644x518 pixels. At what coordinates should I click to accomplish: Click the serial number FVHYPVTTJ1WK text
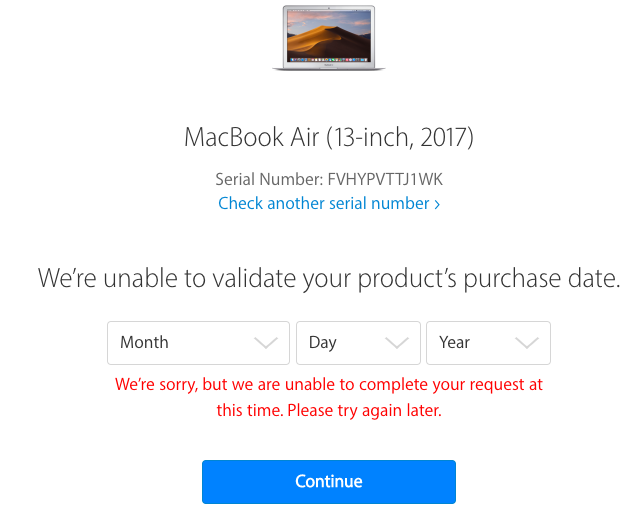pyautogui.click(x=385, y=180)
